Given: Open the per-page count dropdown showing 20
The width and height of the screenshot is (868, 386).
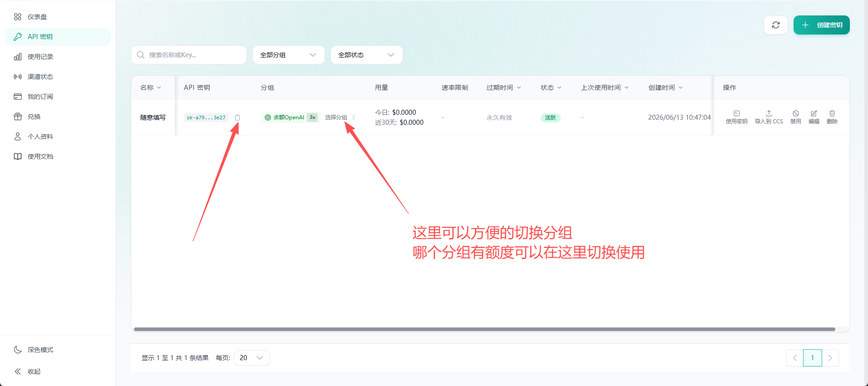Looking at the screenshot, I should [x=252, y=358].
